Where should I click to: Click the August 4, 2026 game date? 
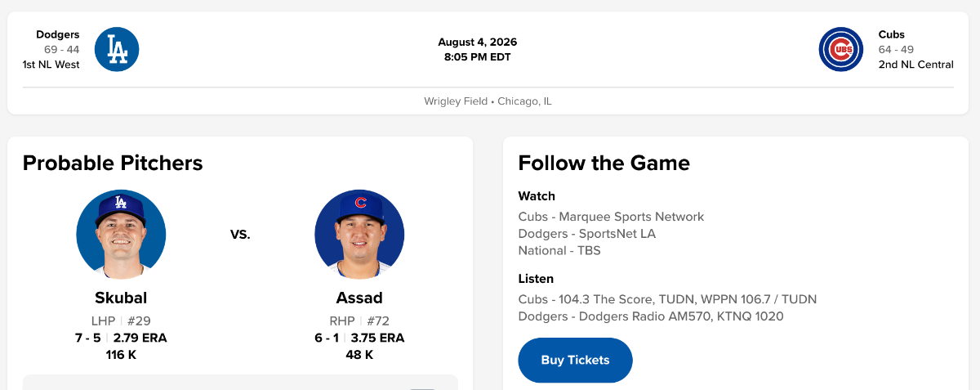478,42
